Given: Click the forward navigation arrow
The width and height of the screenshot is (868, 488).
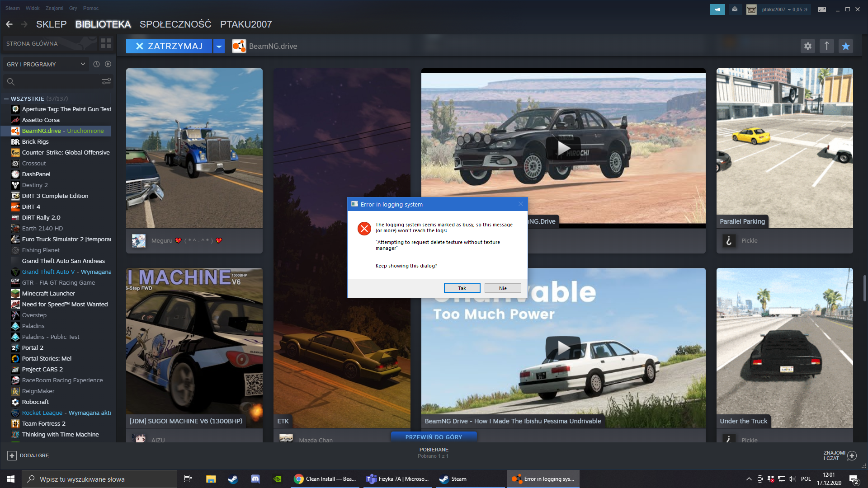Looking at the screenshot, I should coord(24,24).
